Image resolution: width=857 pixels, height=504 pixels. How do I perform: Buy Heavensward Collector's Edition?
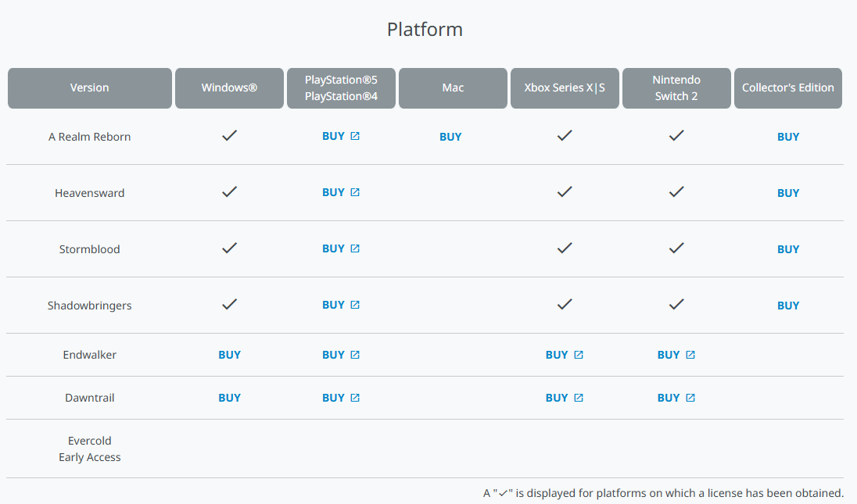pyautogui.click(x=788, y=193)
